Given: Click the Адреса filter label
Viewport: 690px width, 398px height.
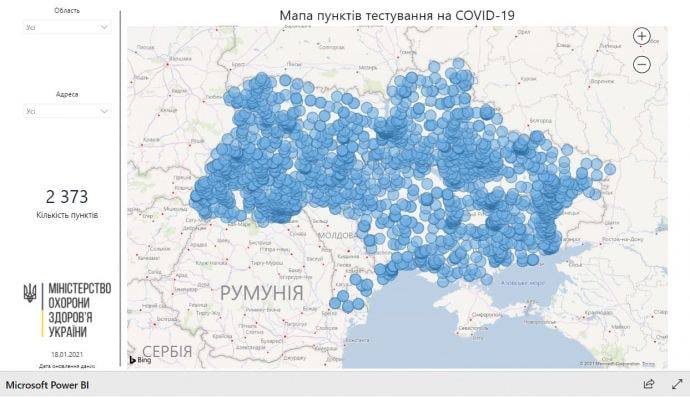Looking at the screenshot, I should pos(67,94).
